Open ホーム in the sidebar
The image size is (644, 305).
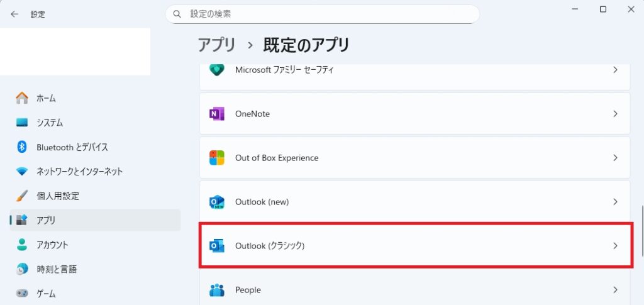pyautogui.click(x=46, y=98)
